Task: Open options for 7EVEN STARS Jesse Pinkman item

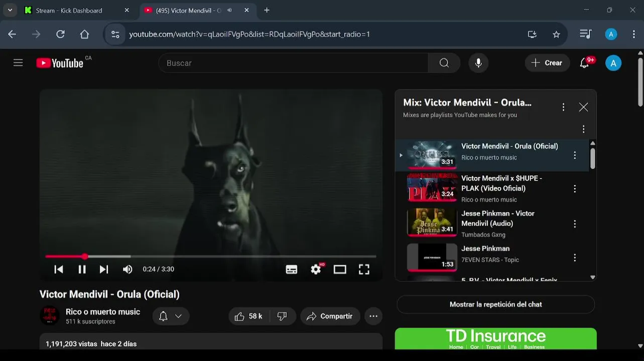Action: pyautogui.click(x=575, y=257)
